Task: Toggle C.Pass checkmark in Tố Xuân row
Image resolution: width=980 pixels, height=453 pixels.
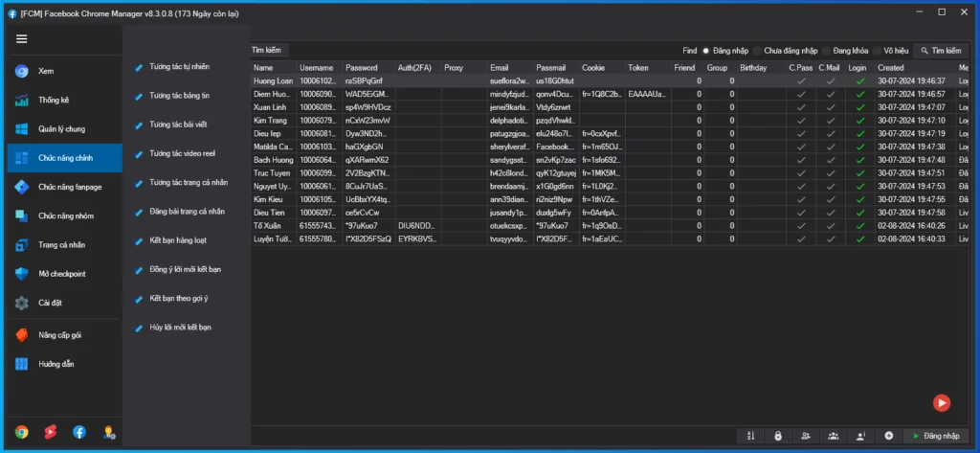Action: [x=801, y=225]
